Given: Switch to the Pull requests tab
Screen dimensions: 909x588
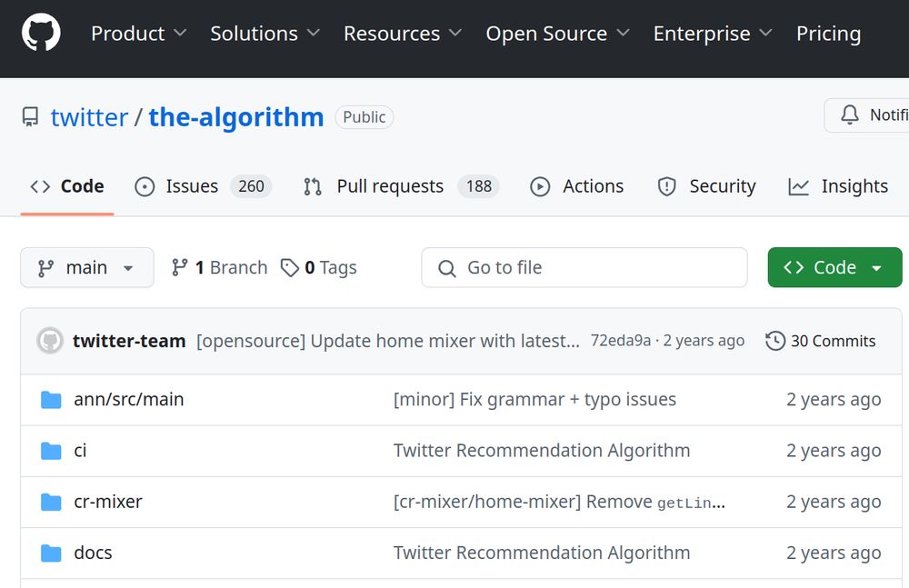Looking at the screenshot, I should (401, 186).
